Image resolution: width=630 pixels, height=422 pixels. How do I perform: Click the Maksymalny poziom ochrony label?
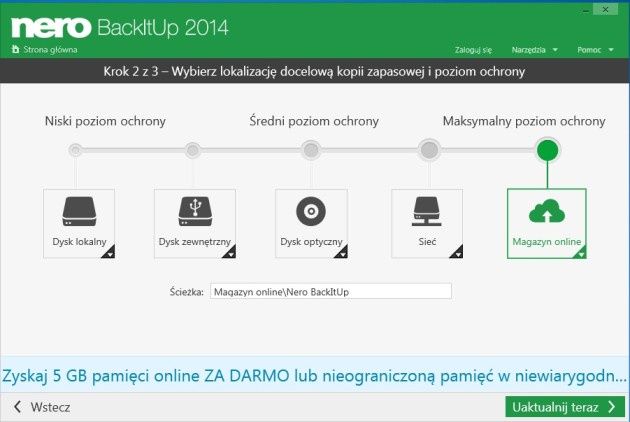[x=524, y=121]
